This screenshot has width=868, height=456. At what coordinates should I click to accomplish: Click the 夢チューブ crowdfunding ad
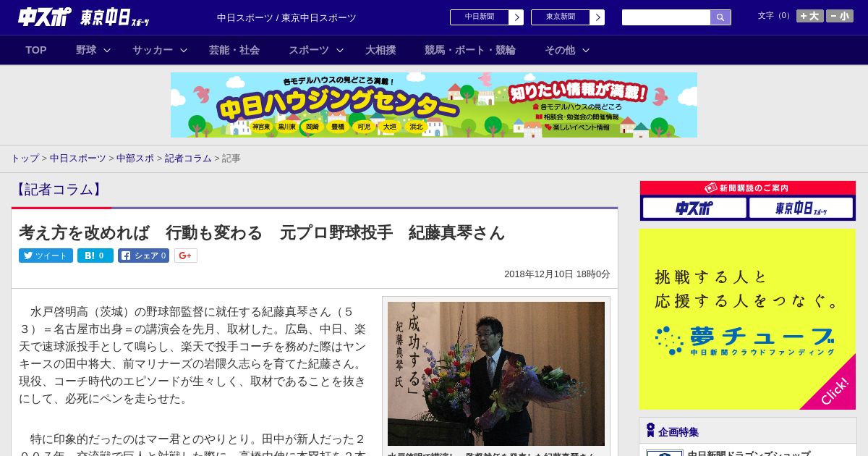pyautogui.click(x=747, y=319)
